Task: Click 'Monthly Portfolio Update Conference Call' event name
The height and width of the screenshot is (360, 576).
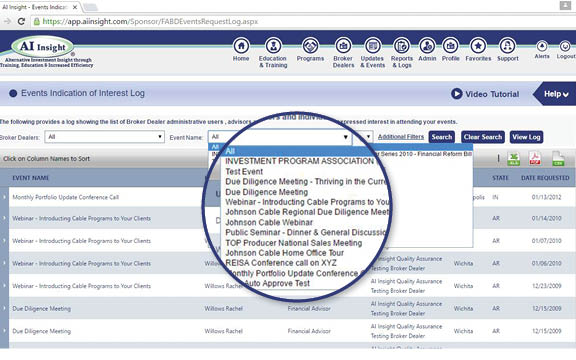Action: point(65,197)
